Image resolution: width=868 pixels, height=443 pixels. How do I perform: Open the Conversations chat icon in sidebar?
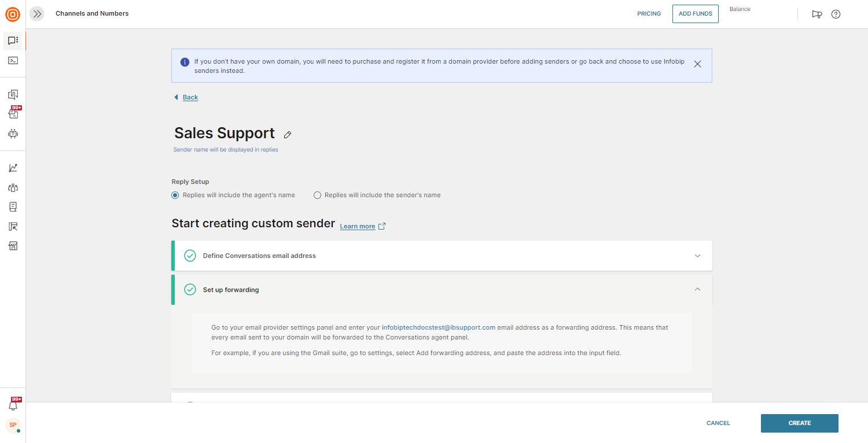pyautogui.click(x=13, y=40)
